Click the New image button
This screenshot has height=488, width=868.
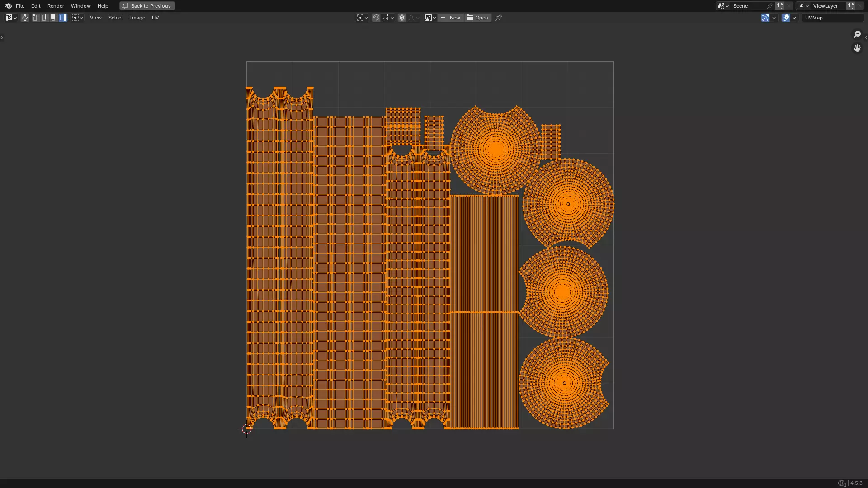450,18
